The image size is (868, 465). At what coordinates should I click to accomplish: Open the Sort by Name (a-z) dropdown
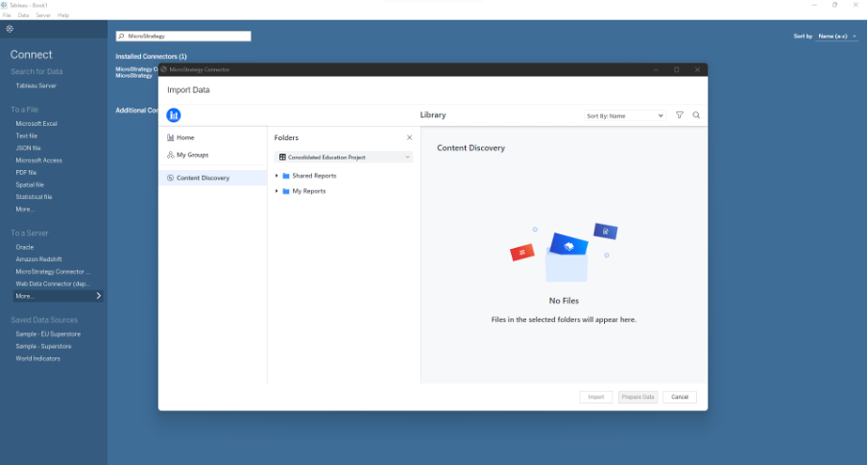pos(836,36)
